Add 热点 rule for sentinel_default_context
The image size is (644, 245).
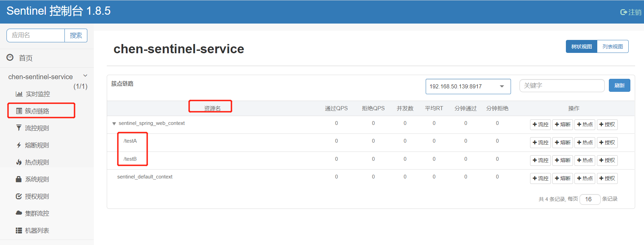coord(585,178)
